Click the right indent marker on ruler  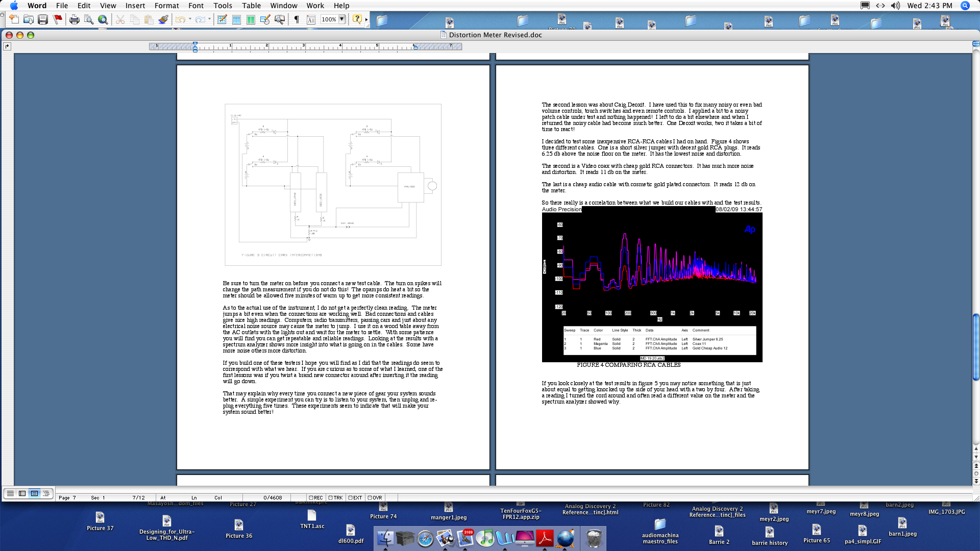coord(415,47)
